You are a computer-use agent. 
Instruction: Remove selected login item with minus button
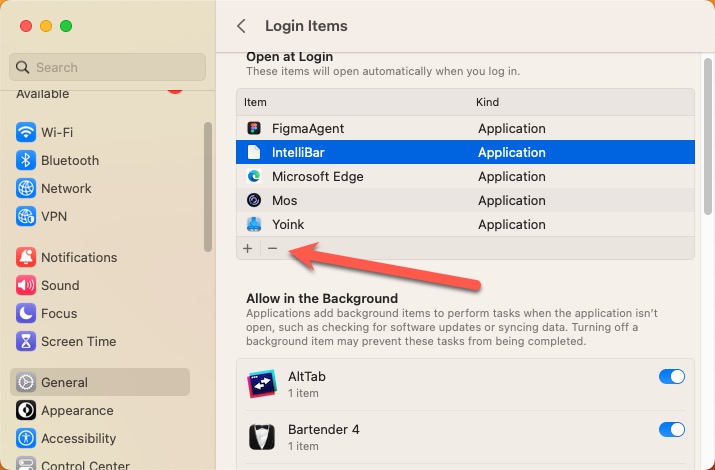coord(273,248)
